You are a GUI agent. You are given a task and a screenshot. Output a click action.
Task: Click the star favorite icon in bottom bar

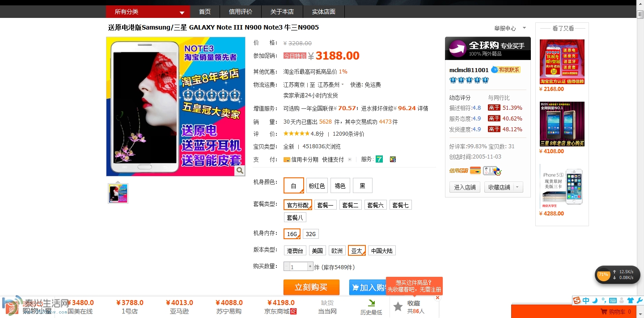click(398, 307)
